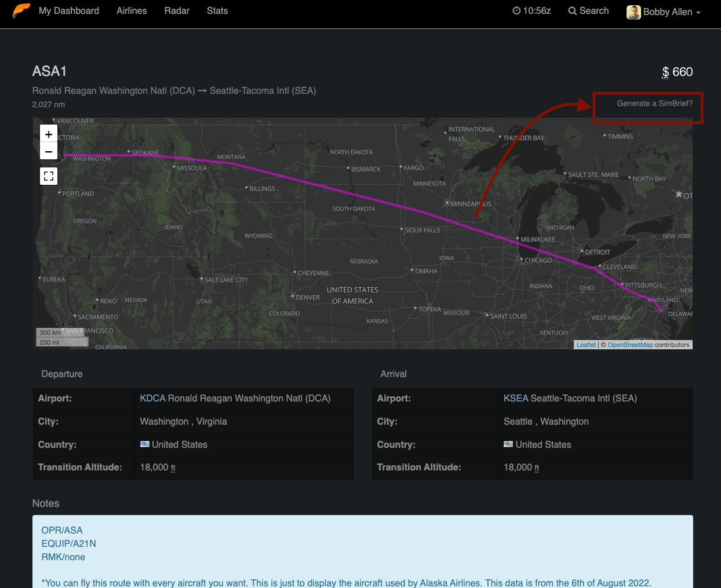The width and height of the screenshot is (721, 588).
Task: Open the Stats page
Action: pyautogui.click(x=217, y=11)
